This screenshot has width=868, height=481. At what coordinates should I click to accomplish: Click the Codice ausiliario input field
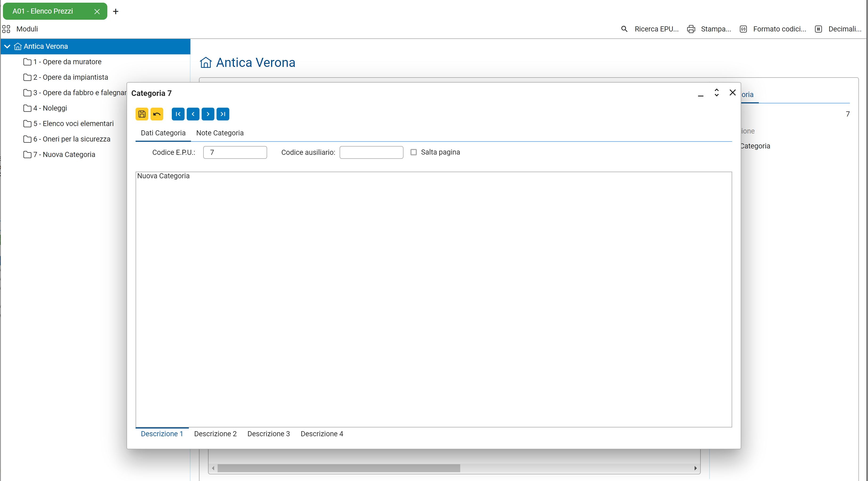coord(371,152)
